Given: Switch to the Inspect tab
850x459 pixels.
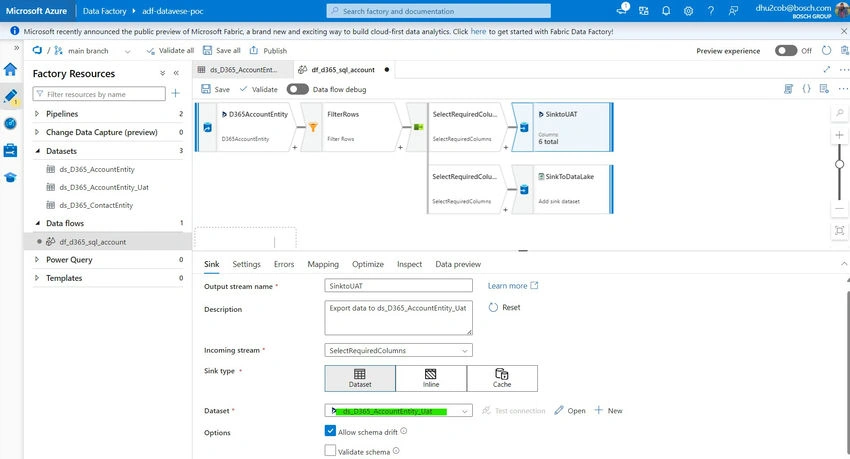Looking at the screenshot, I should pyautogui.click(x=409, y=264).
